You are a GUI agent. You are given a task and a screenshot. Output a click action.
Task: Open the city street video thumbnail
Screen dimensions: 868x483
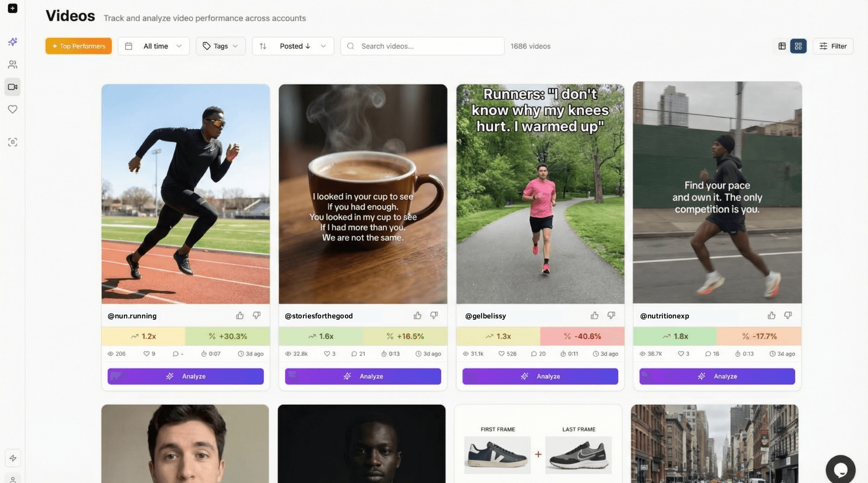pyautogui.click(x=715, y=444)
